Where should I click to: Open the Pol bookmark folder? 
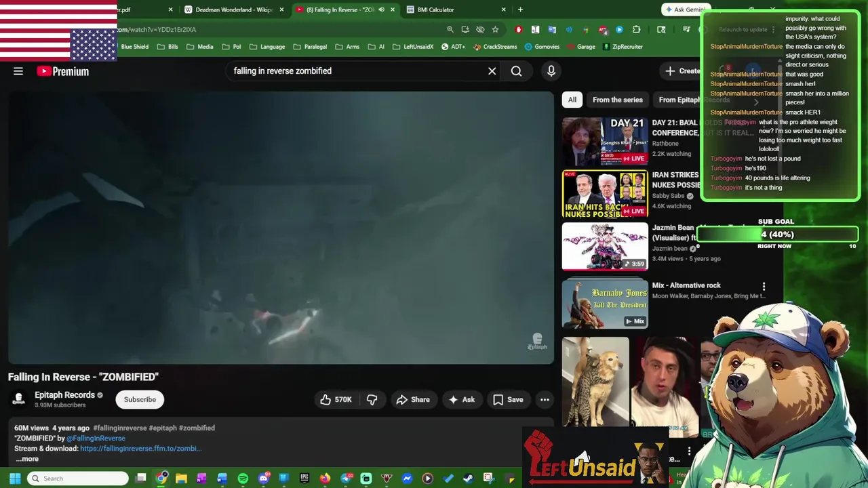click(x=231, y=47)
